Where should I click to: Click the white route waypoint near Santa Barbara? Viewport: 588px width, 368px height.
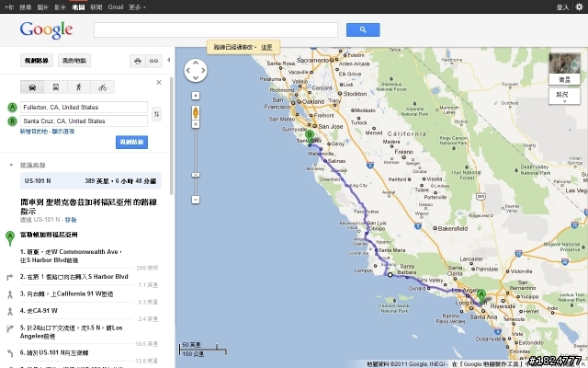pos(390,275)
